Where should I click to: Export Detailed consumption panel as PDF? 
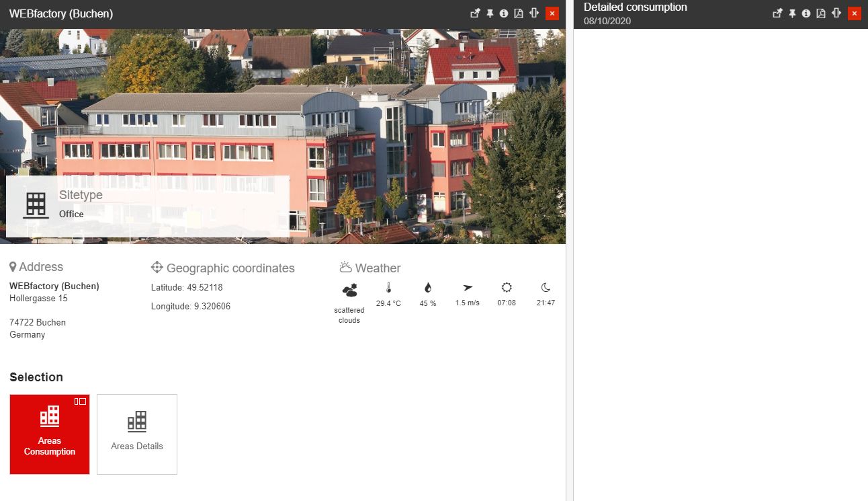pos(821,13)
